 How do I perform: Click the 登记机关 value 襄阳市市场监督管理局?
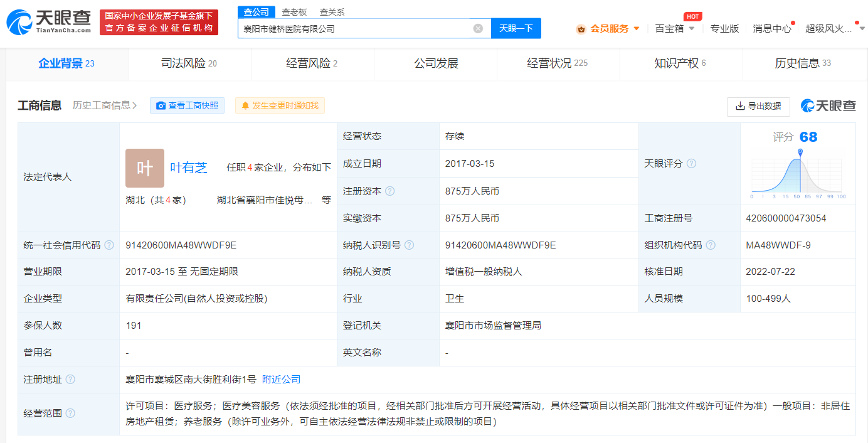click(493, 326)
